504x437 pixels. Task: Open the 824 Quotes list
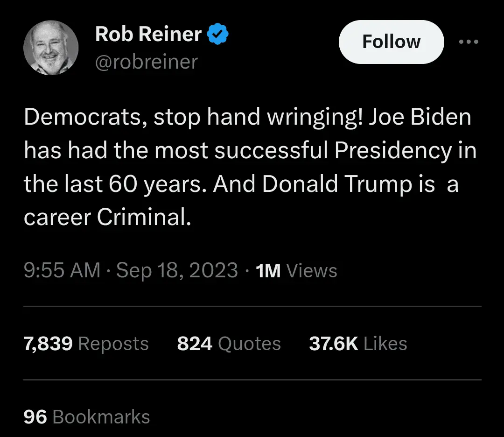pos(229,344)
